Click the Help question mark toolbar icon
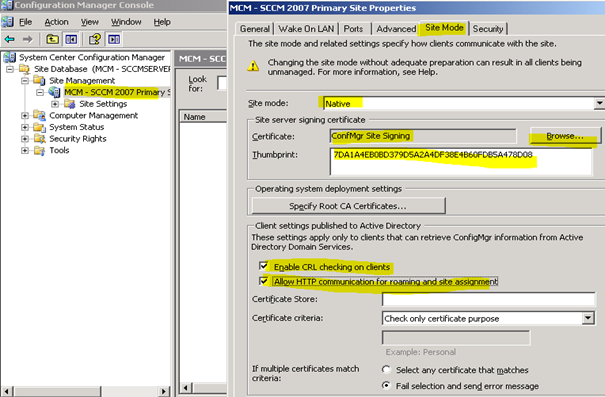Viewport: 605px width, 397px height. (95, 39)
